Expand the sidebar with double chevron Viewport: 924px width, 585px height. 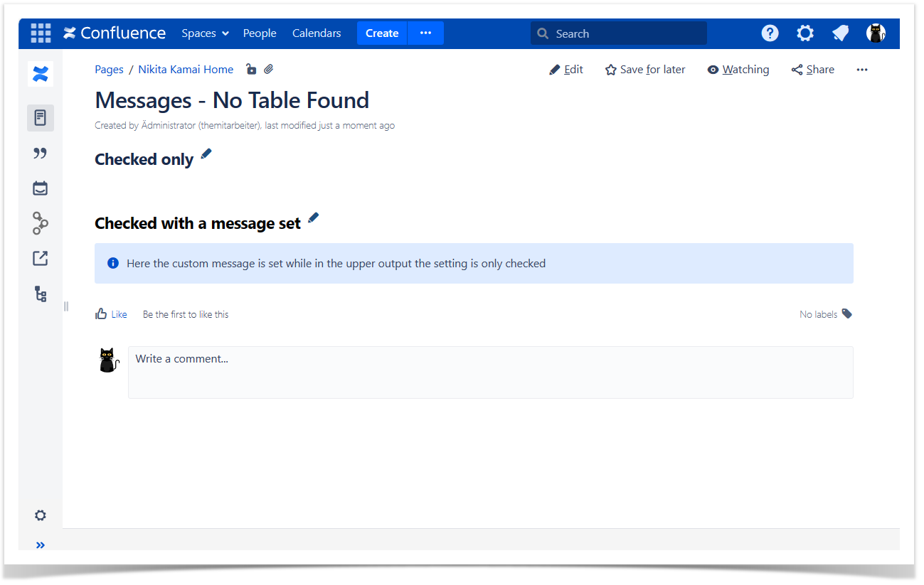(x=41, y=545)
